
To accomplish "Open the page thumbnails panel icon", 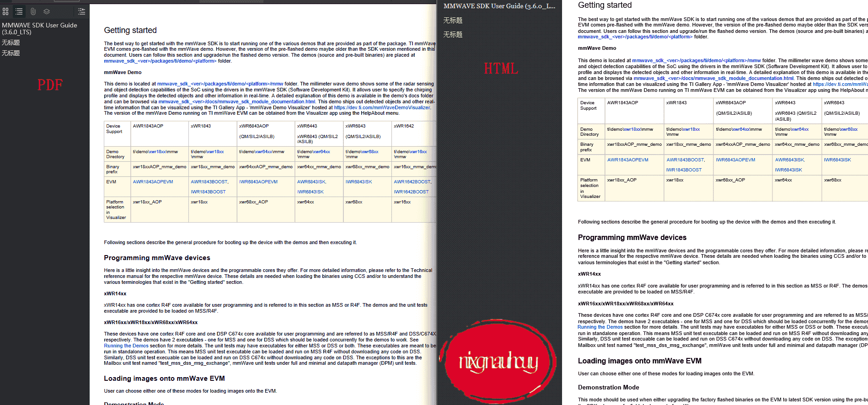I will coord(5,11).
